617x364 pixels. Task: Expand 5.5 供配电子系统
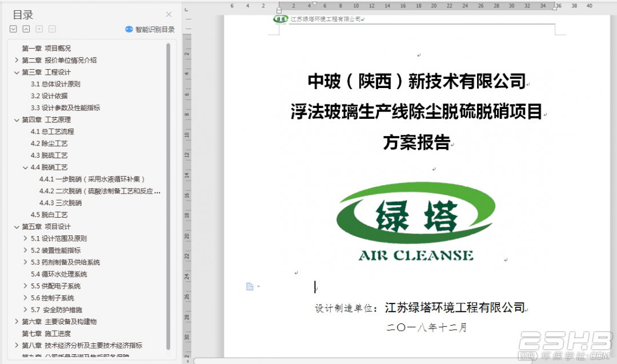pos(25,286)
